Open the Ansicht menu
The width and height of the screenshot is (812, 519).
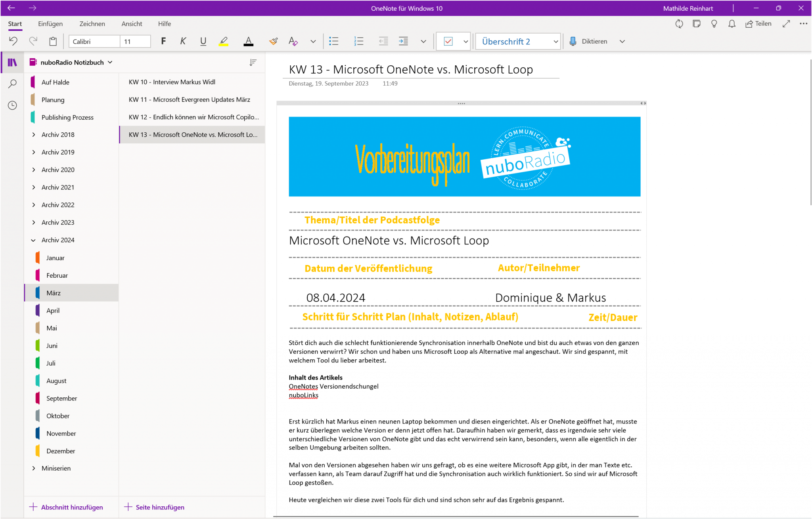coord(131,24)
